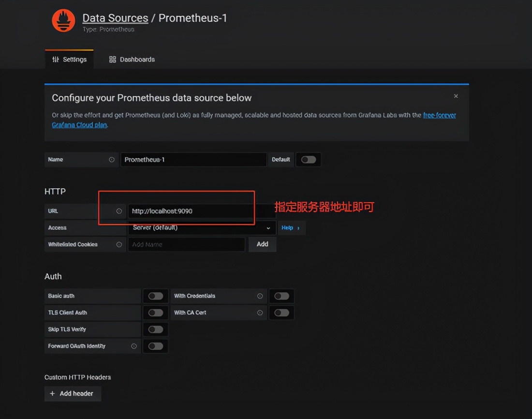532x419 pixels.
Task: Click the info icon next to With CA Cert
Action: (260, 313)
